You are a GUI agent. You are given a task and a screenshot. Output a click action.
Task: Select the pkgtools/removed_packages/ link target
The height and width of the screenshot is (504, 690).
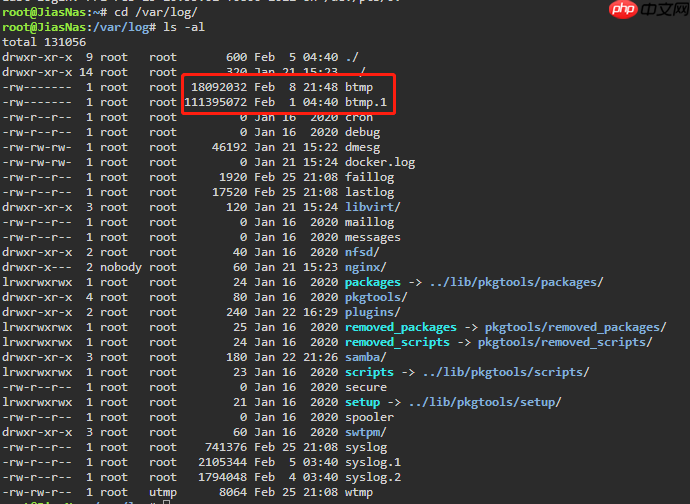click(576, 327)
